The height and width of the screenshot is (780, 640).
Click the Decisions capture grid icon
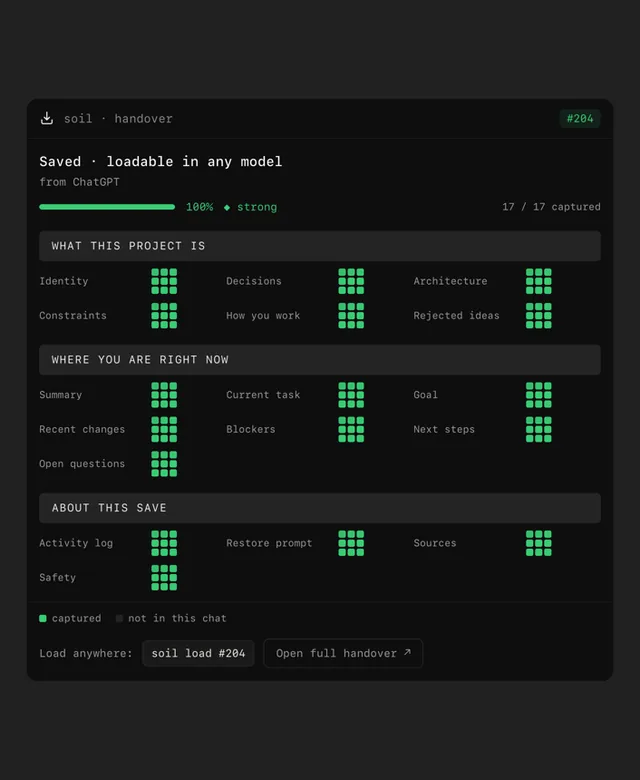click(351, 281)
